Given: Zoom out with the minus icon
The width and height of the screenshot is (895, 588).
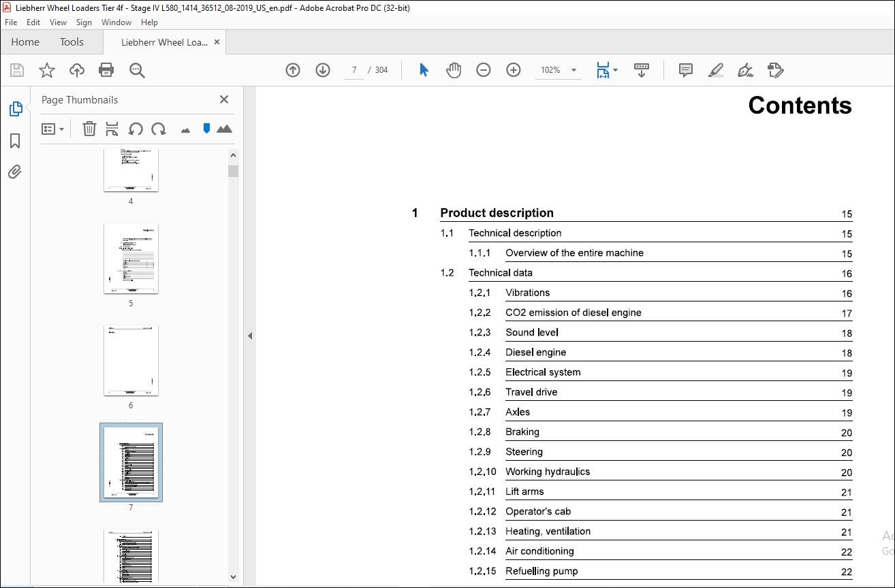Looking at the screenshot, I should click(x=484, y=70).
